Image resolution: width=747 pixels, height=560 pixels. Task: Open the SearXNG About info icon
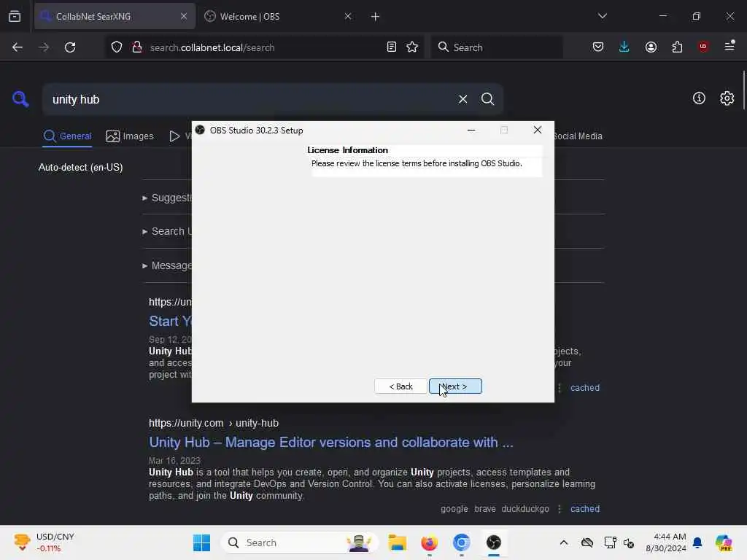(x=699, y=98)
